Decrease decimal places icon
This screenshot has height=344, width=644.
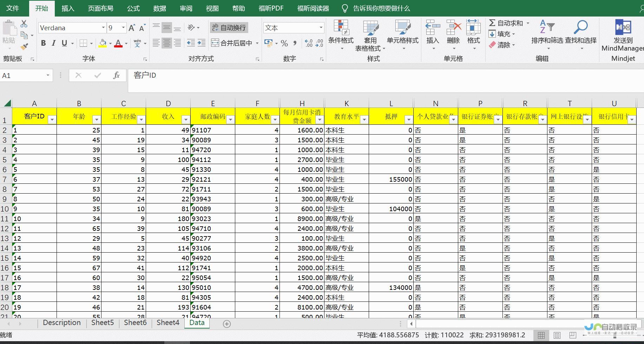coord(320,43)
